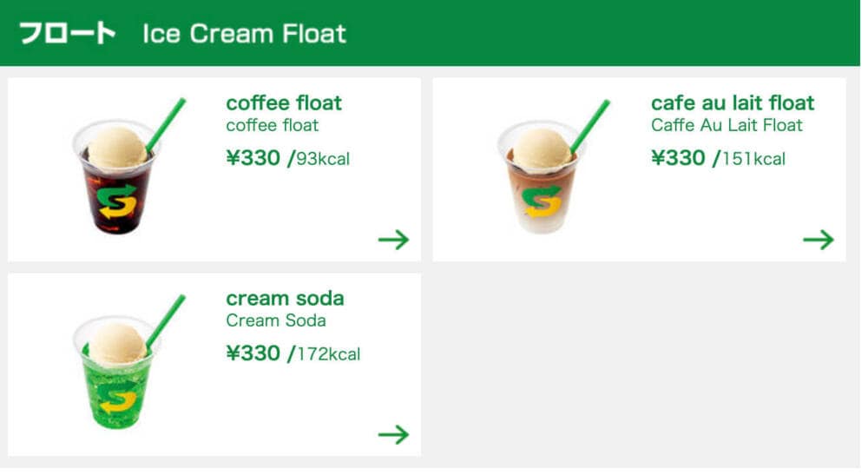
Task: Click the bold 'coffee float' title
Action: (x=284, y=103)
